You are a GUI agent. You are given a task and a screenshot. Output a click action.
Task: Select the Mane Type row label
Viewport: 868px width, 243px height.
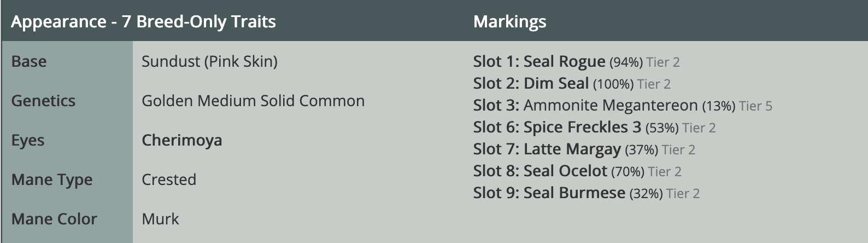(x=52, y=180)
